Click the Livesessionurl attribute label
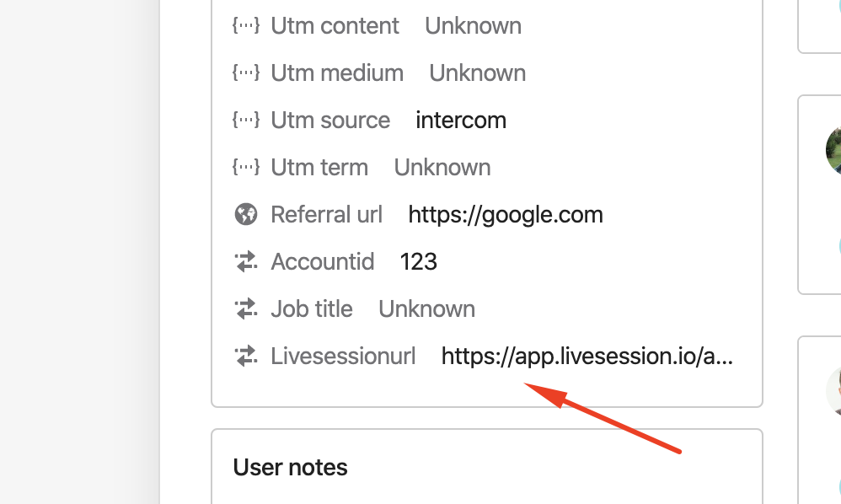This screenshot has height=504, width=841. tap(343, 356)
